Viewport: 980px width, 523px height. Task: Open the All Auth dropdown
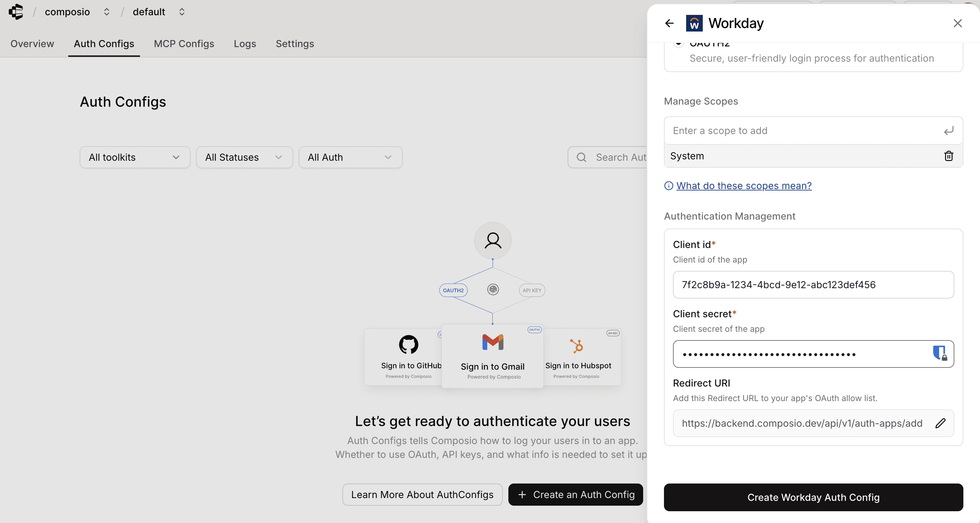[350, 157]
